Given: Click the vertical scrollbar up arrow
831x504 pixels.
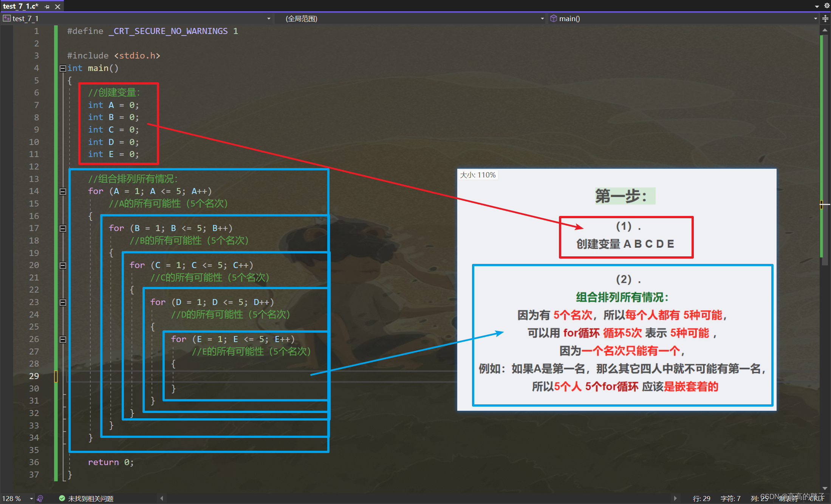Looking at the screenshot, I should pyautogui.click(x=825, y=30).
